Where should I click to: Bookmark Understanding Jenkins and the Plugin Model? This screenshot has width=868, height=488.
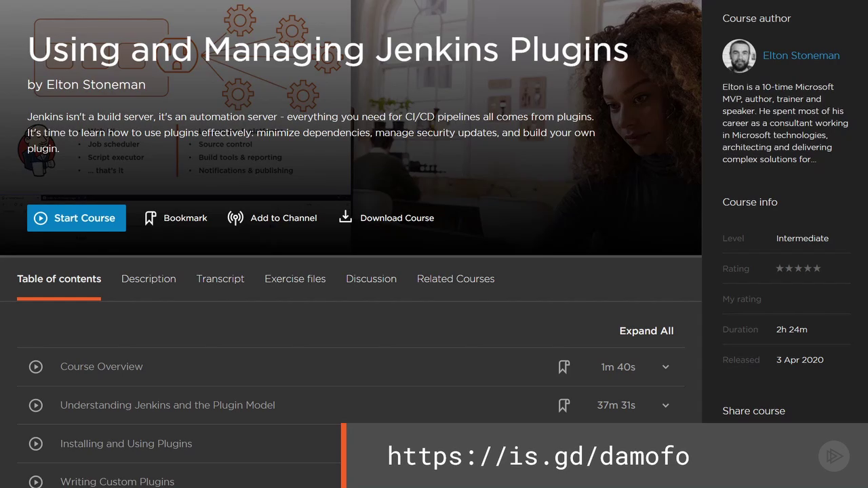(564, 405)
